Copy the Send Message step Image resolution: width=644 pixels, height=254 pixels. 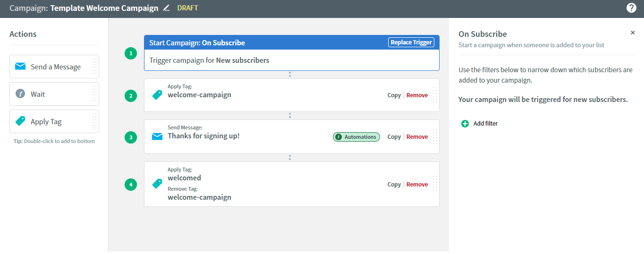click(394, 137)
